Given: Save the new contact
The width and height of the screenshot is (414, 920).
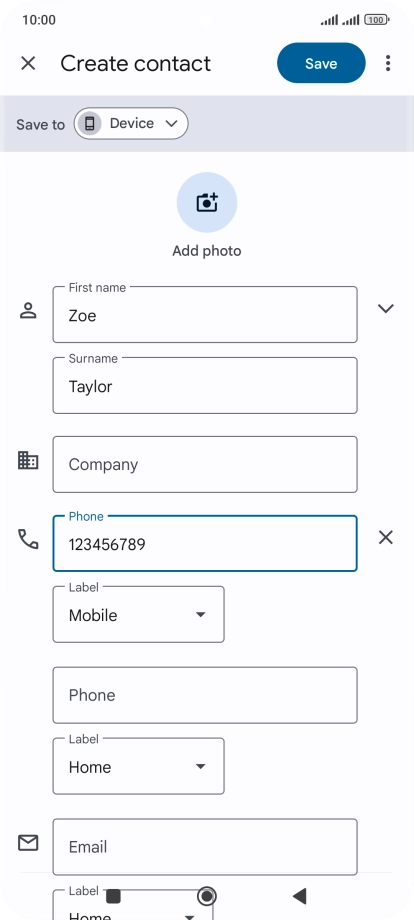Looking at the screenshot, I should (x=321, y=63).
